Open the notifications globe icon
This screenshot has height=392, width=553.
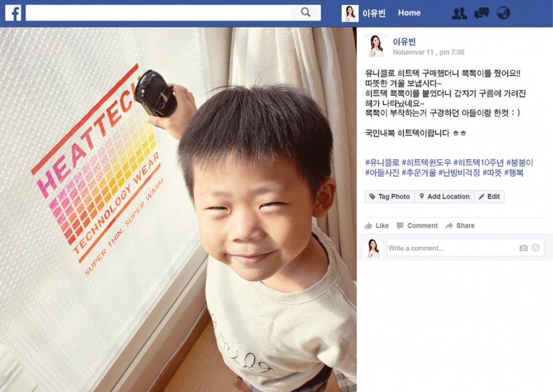point(503,13)
